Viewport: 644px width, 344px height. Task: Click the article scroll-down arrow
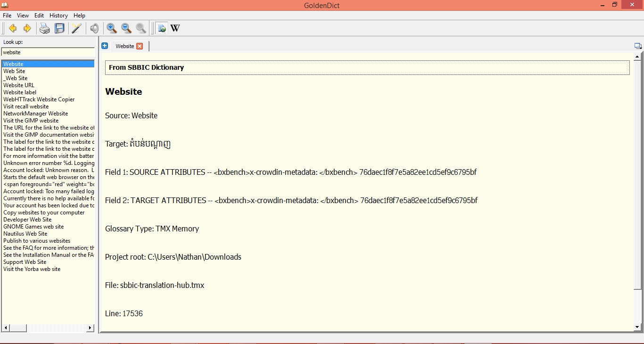click(x=637, y=327)
